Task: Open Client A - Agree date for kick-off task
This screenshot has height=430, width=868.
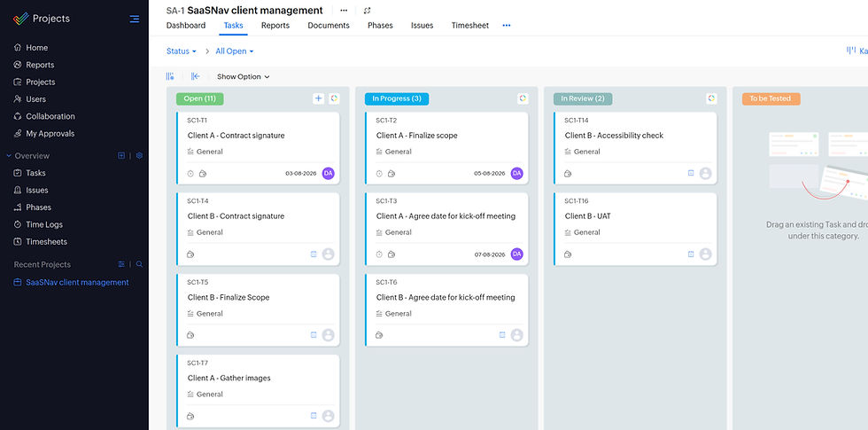Action: pos(446,216)
